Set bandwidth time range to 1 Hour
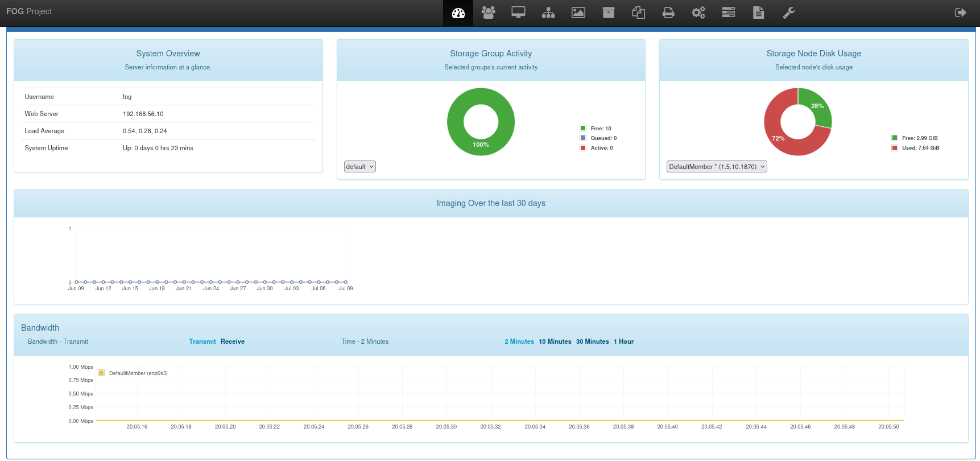The image size is (980, 461). pyautogui.click(x=623, y=341)
